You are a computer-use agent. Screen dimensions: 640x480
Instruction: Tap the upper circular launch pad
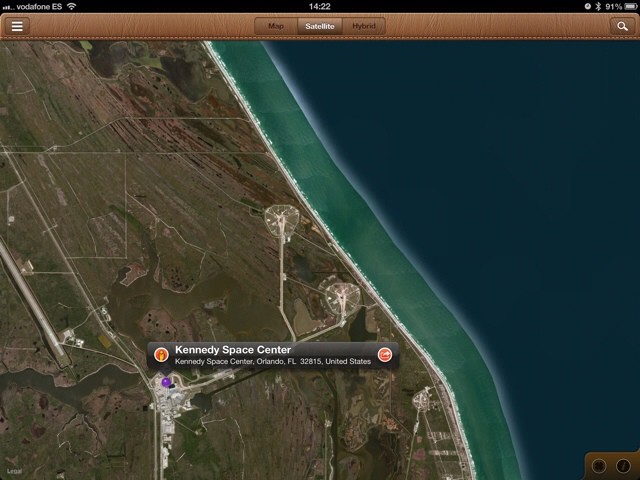click(281, 218)
